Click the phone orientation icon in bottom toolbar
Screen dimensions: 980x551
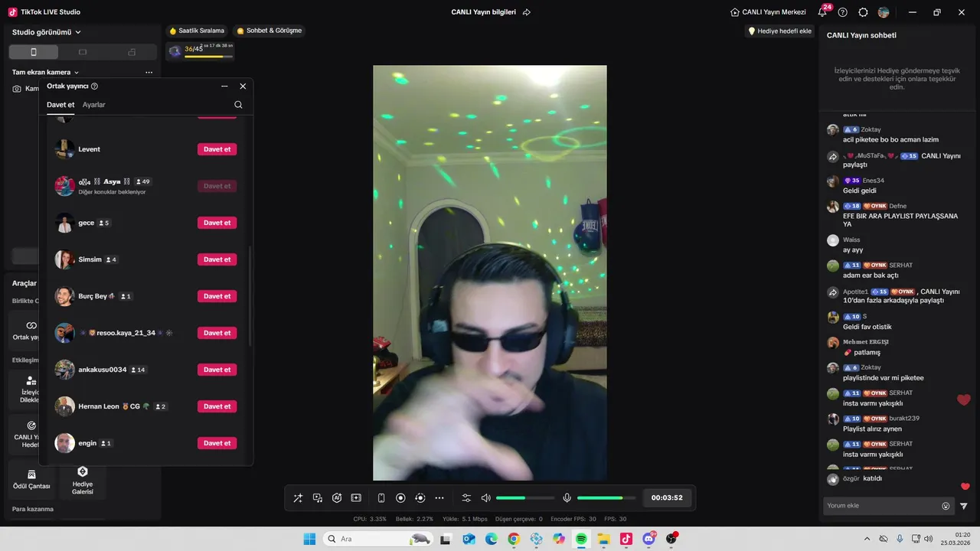click(x=381, y=498)
